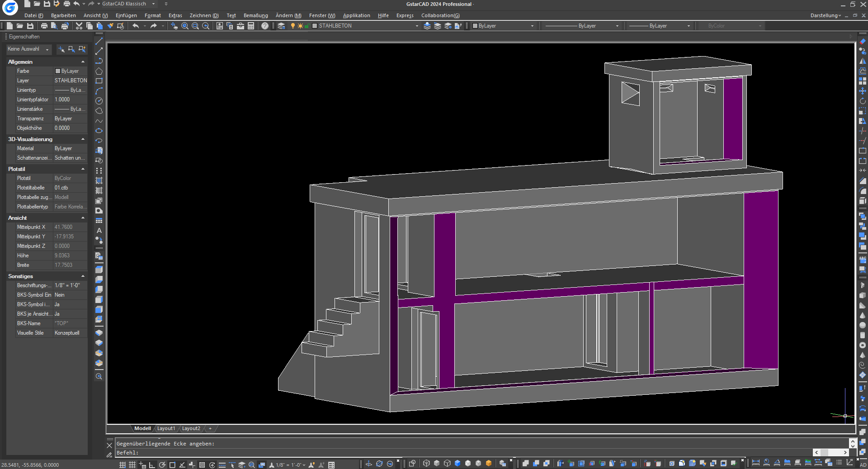Toggle polar tracking in status bar
868x469 pixels.
(162, 464)
